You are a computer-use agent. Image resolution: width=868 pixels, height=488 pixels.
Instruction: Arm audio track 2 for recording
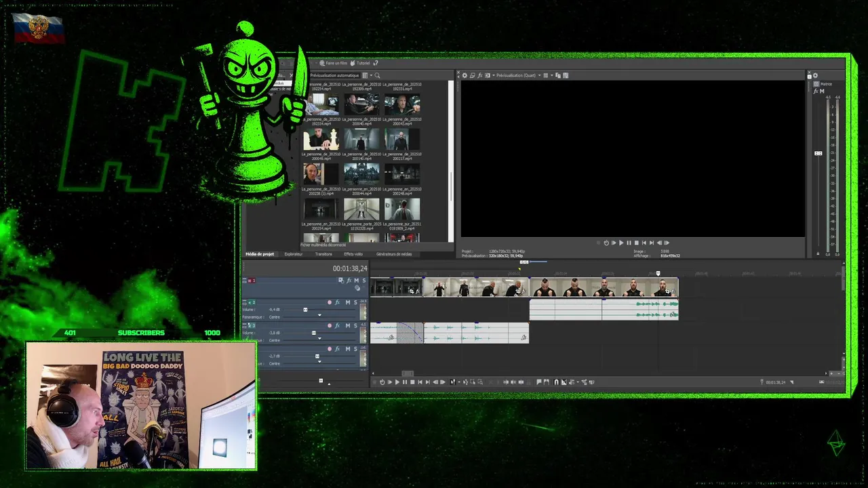[330, 302]
